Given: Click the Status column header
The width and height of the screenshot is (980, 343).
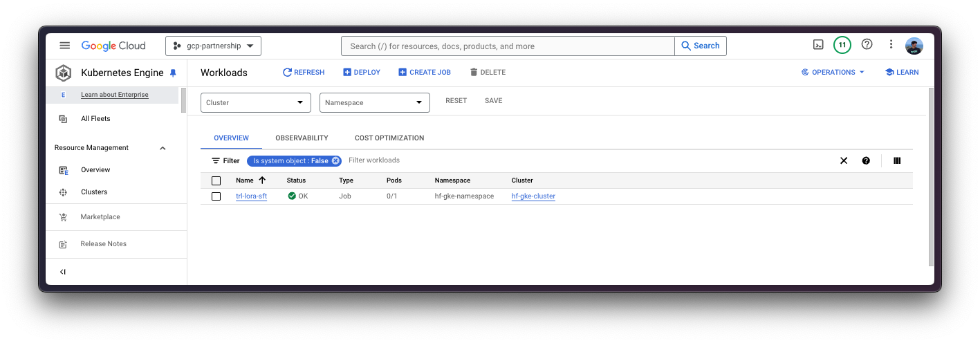Looking at the screenshot, I should pos(296,180).
